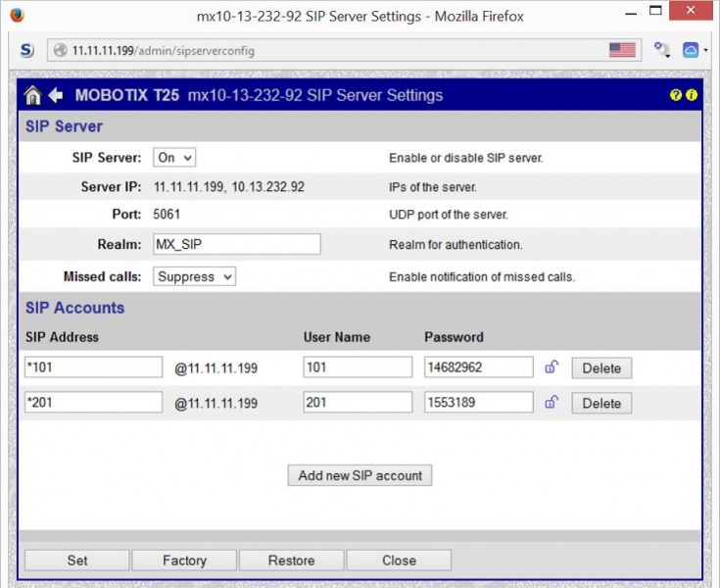Click the S icon left of address bar
This screenshot has width=720, height=588.
27,50
